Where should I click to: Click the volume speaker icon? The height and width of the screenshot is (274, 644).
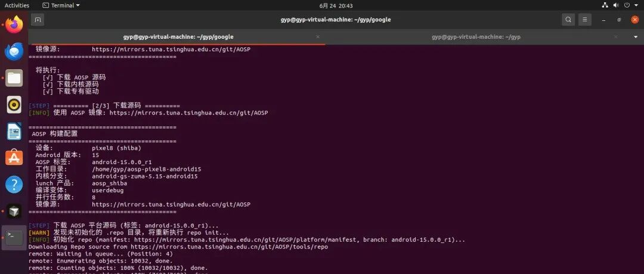coord(615,5)
